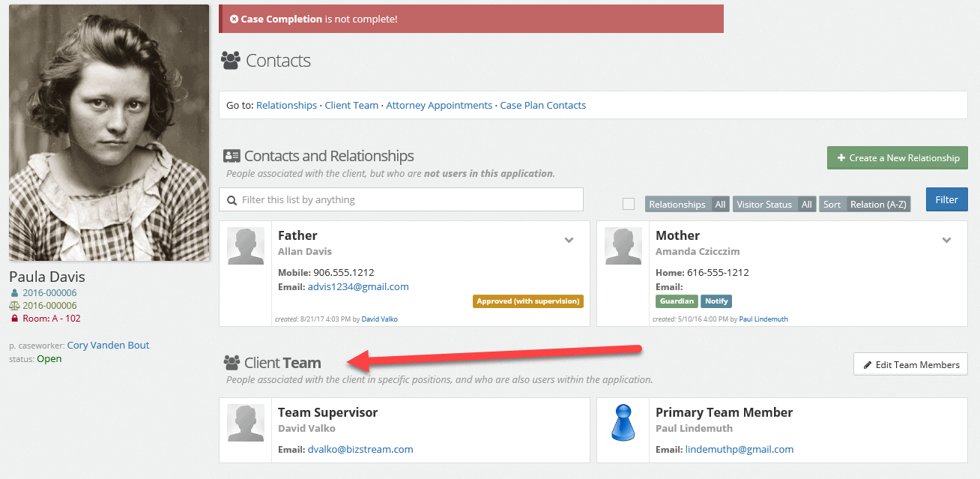
Task: Expand the Father card chevron
Action: click(569, 240)
